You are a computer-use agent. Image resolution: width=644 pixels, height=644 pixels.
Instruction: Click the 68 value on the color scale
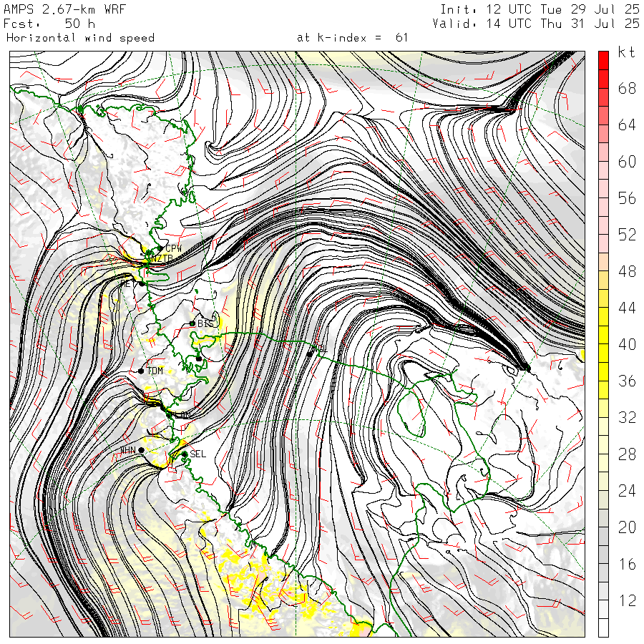pyautogui.click(x=627, y=88)
